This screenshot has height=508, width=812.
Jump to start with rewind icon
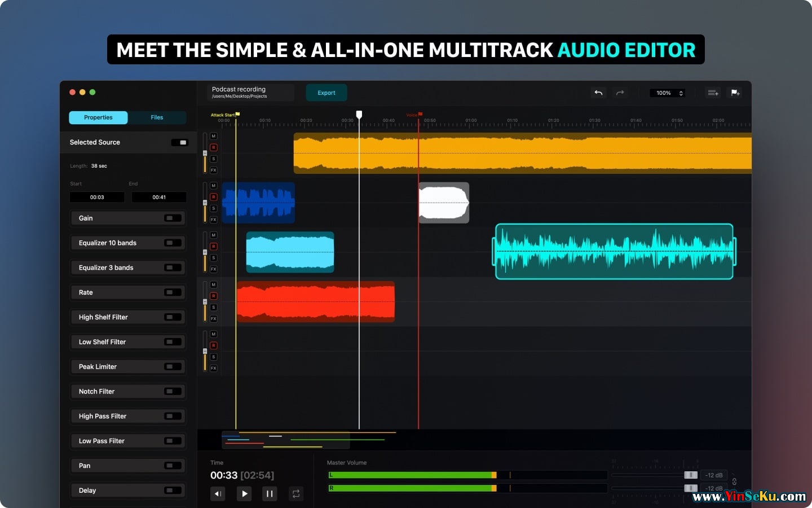218,494
